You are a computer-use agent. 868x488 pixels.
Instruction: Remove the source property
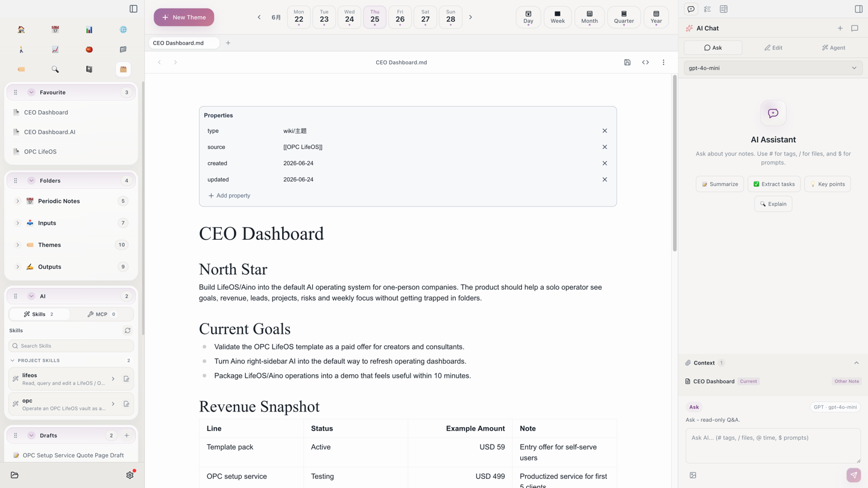pyautogui.click(x=605, y=147)
